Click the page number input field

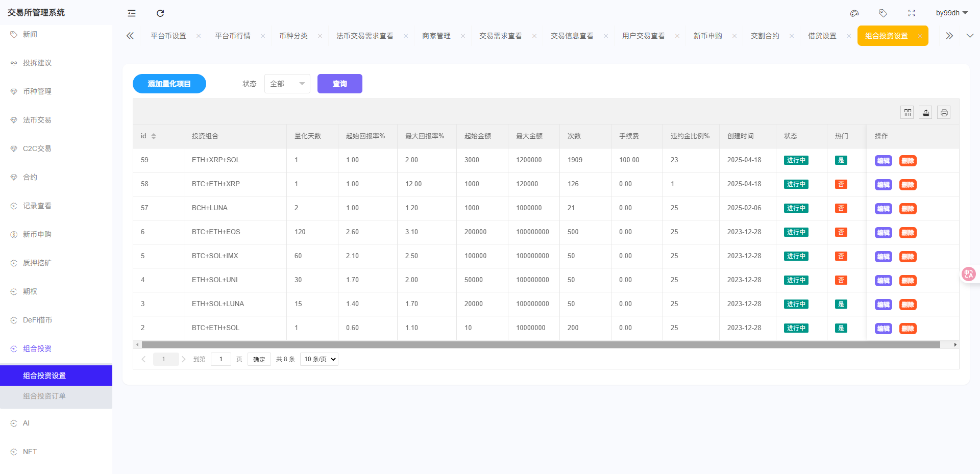click(221, 359)
